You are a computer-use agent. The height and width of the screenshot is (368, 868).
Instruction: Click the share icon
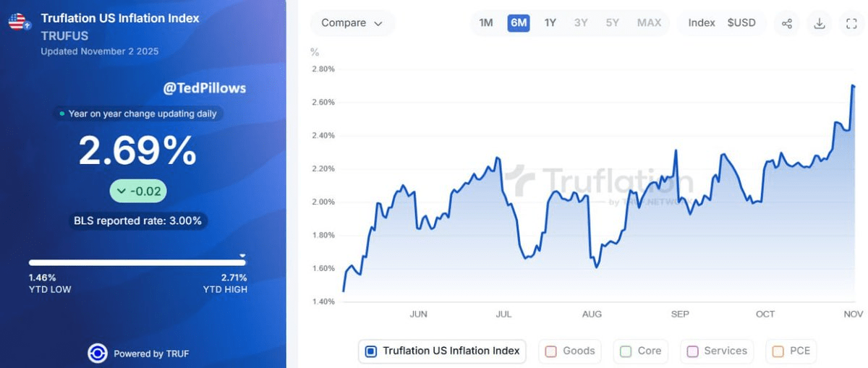pos(787,23)
